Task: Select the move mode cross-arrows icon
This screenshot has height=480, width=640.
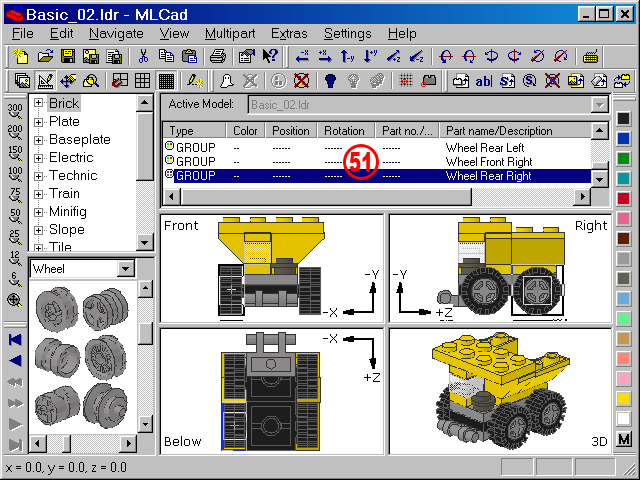Action: pyautogui.click(x=68, y=80)
